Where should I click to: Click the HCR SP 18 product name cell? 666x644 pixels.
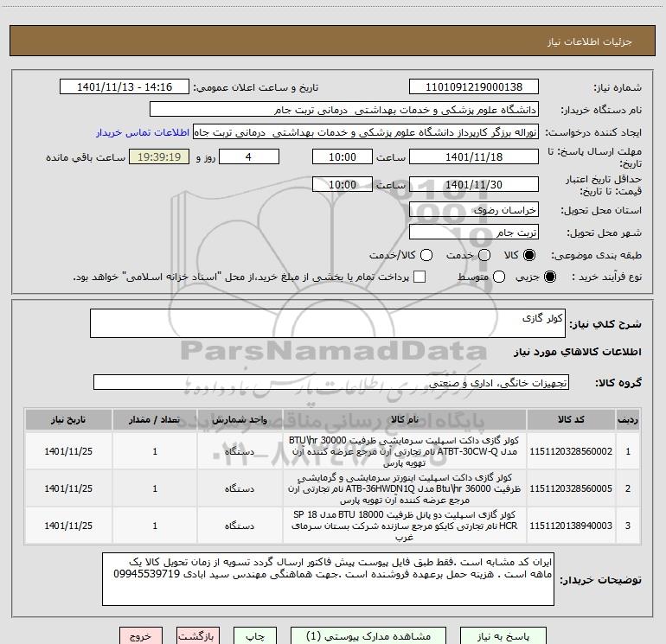coord(405,526)
